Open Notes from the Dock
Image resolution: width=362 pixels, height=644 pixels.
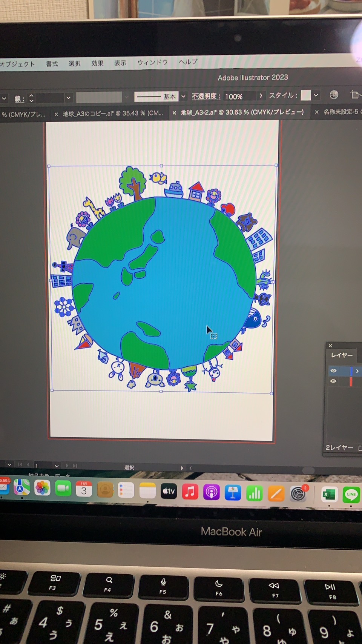[x=147, y=491]
